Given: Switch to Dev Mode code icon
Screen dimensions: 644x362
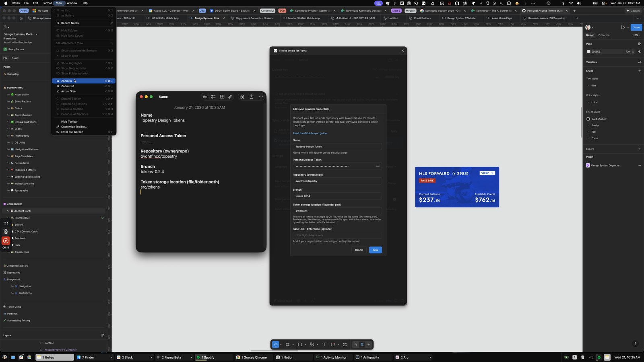Looking at the screenshot, I should 368,344.
